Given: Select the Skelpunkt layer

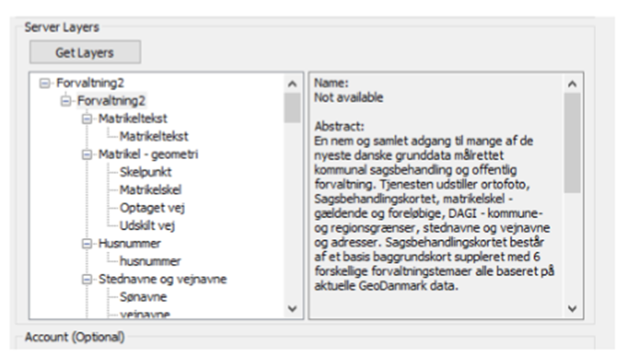Looking at the screenshot, I should click(x=146, y=172).
